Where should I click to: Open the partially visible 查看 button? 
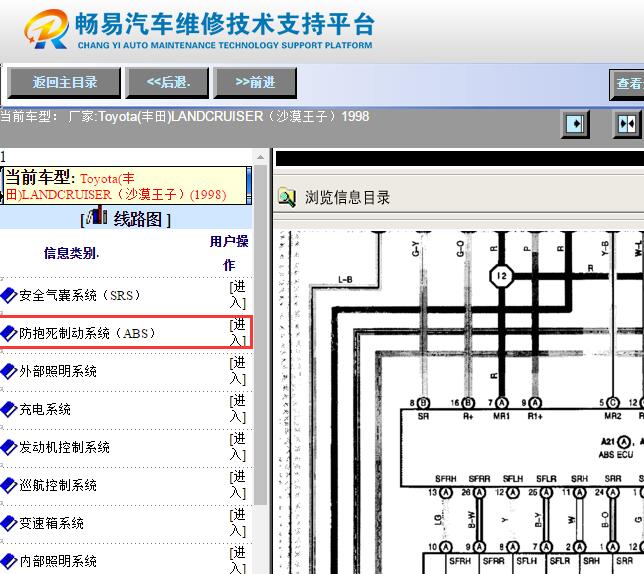point(627,84)
